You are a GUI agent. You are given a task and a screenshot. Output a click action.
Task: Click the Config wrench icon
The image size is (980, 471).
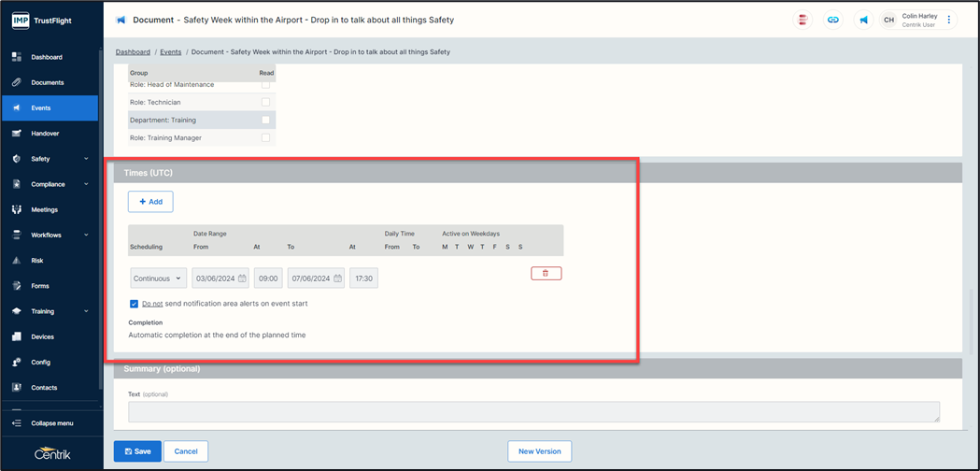17,363
